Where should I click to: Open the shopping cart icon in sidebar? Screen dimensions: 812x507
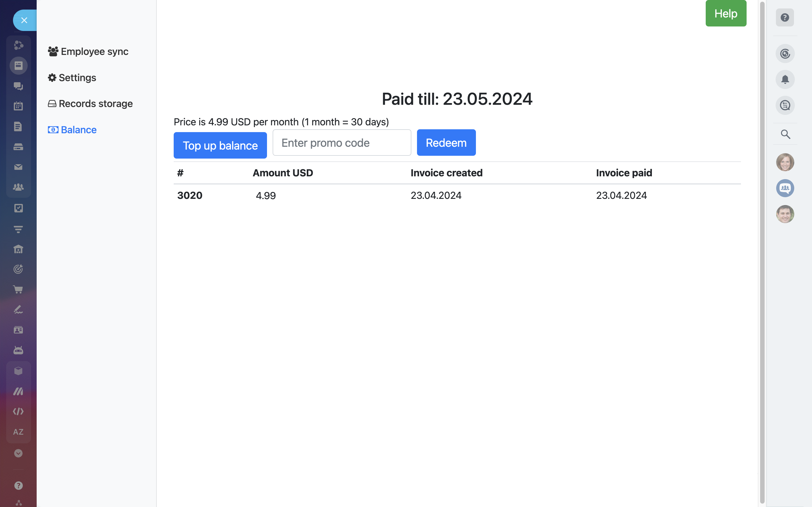(x=18, y=289)
